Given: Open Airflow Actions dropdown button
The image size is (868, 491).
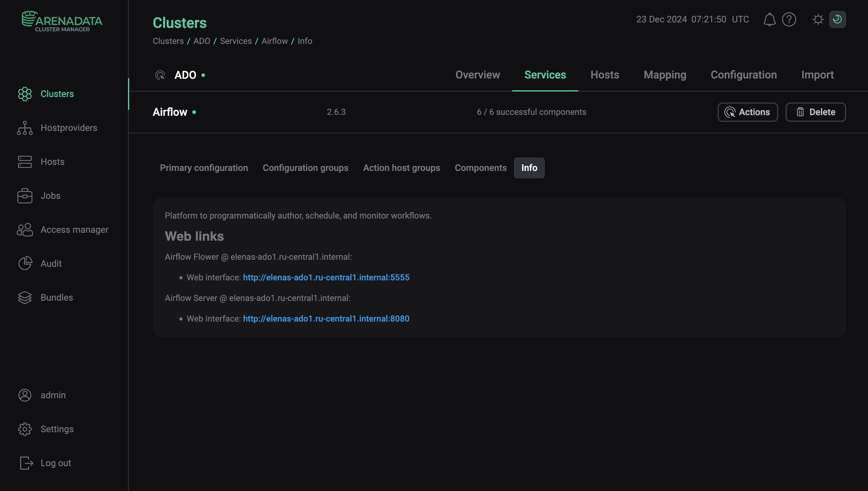Looking at the screenshot, I should tap(747, 112).
